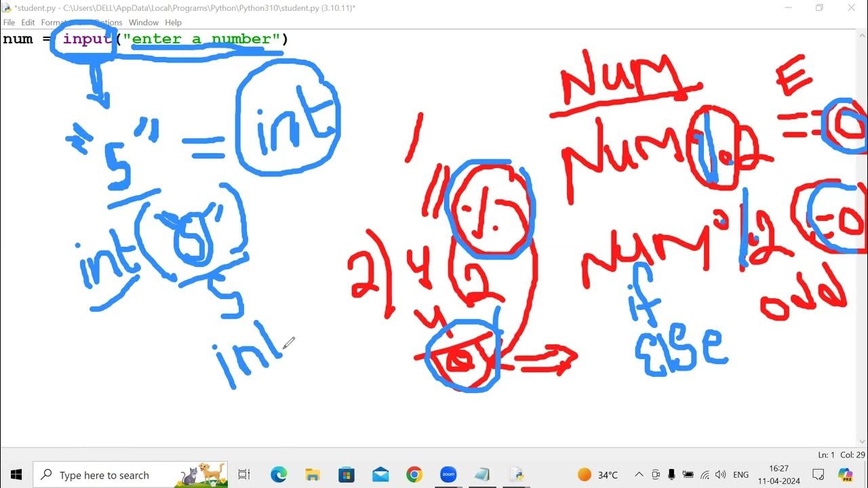This screenshot has width=868, height=488.
Task: Open the File menu
Action: (x=9, y=22)
